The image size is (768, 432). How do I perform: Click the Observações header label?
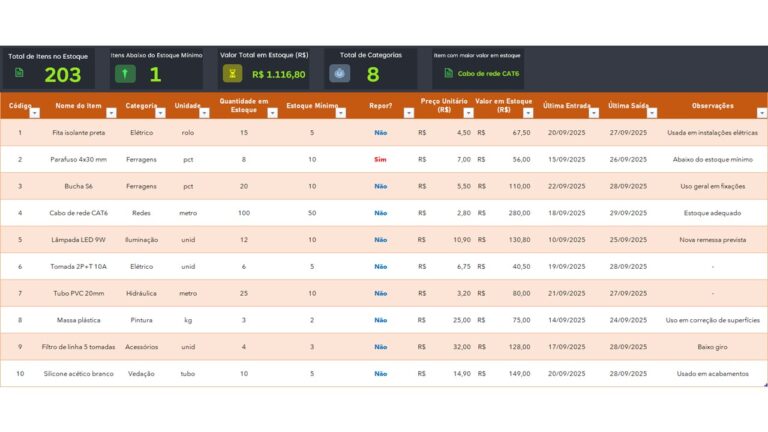click(712, 105)
